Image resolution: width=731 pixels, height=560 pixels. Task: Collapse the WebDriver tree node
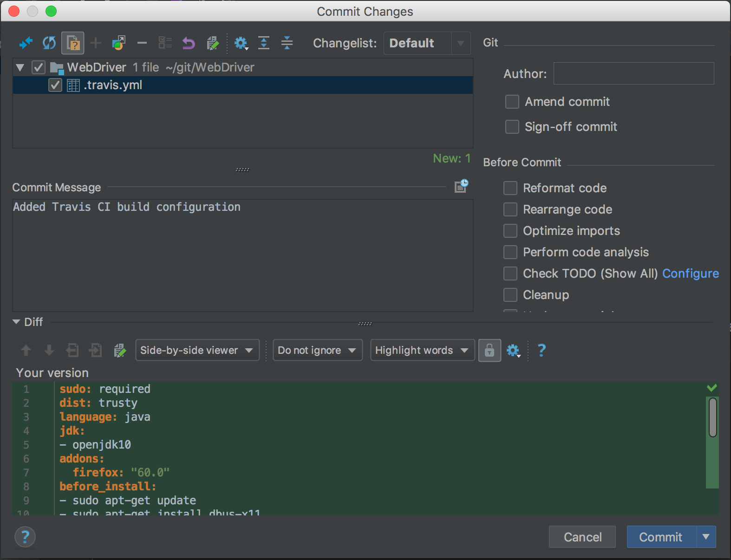click(20, 68)
